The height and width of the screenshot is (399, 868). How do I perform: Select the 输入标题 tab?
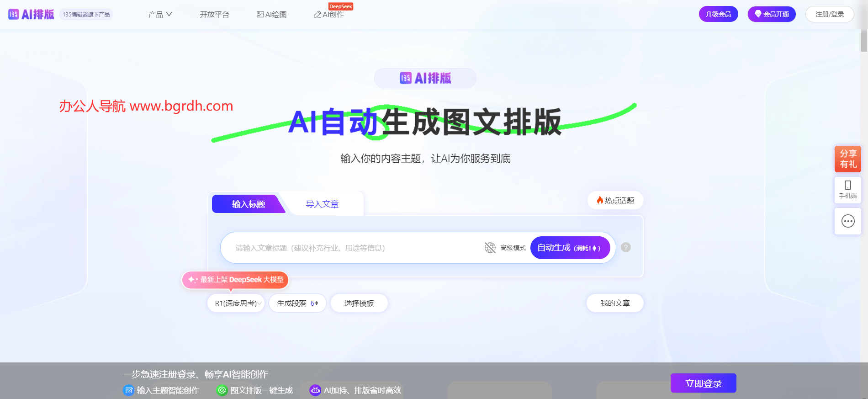coord(249,204)
